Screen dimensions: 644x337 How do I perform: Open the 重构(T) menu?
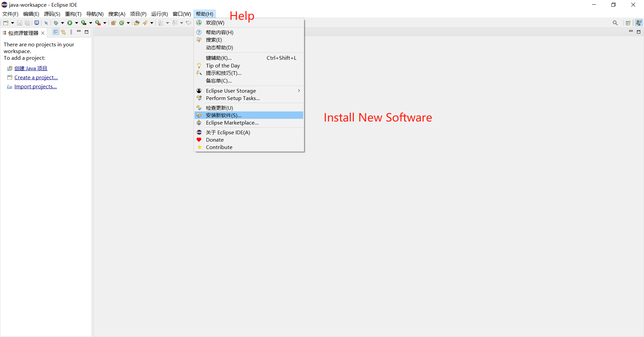click(x=73, y=14)
